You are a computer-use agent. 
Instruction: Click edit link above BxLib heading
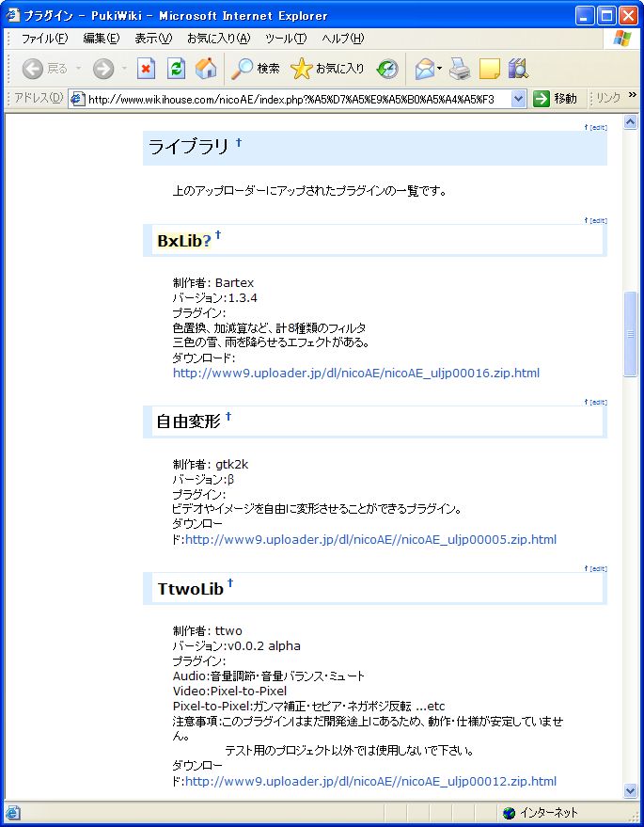click(x=598, y=220)
